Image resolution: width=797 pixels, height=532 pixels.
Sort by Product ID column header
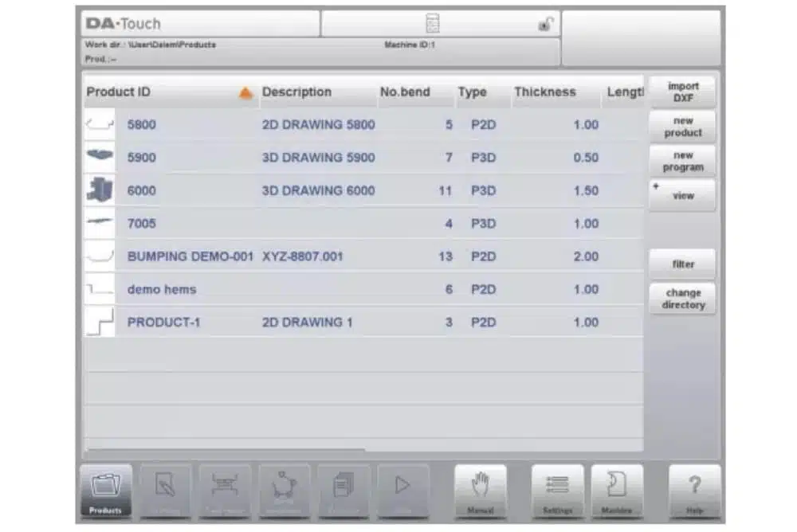(171, 92)
